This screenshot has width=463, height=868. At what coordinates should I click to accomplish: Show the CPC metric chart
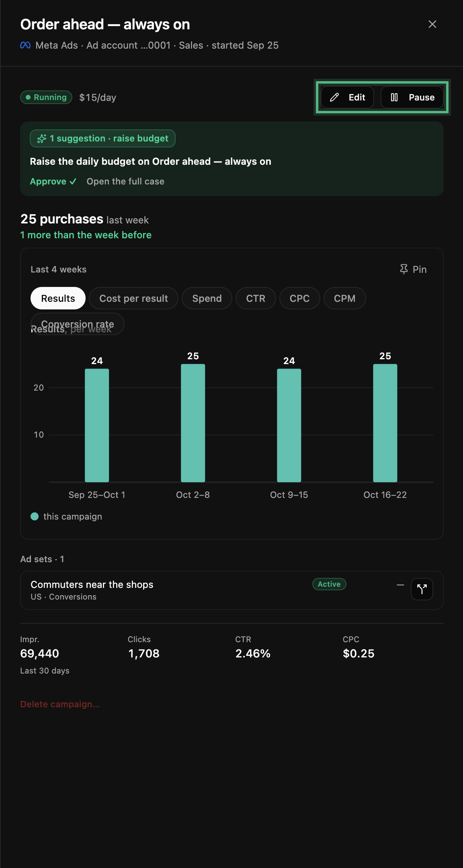(x=300, y=298)
